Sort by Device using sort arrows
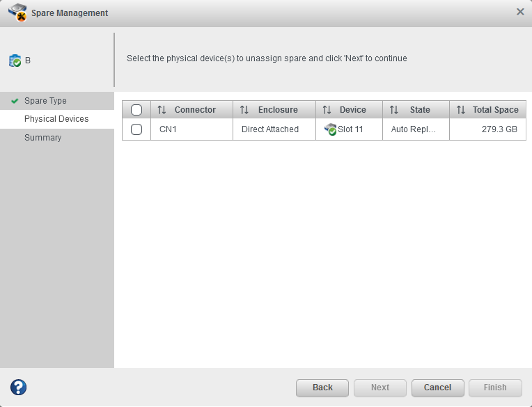 [327, 110]
